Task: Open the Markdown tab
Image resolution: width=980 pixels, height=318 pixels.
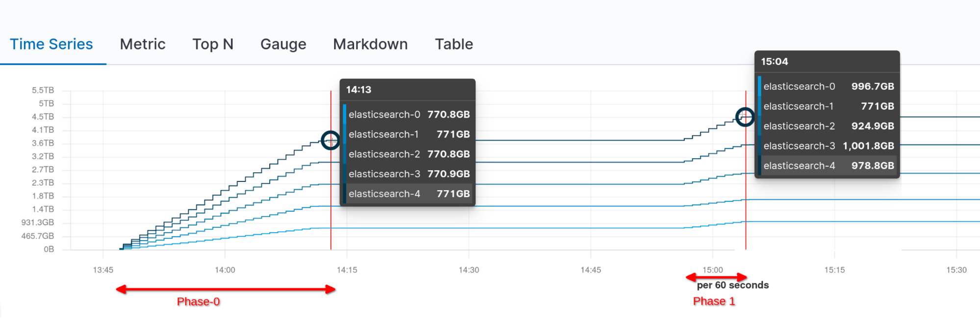Action: pos(370,44)
